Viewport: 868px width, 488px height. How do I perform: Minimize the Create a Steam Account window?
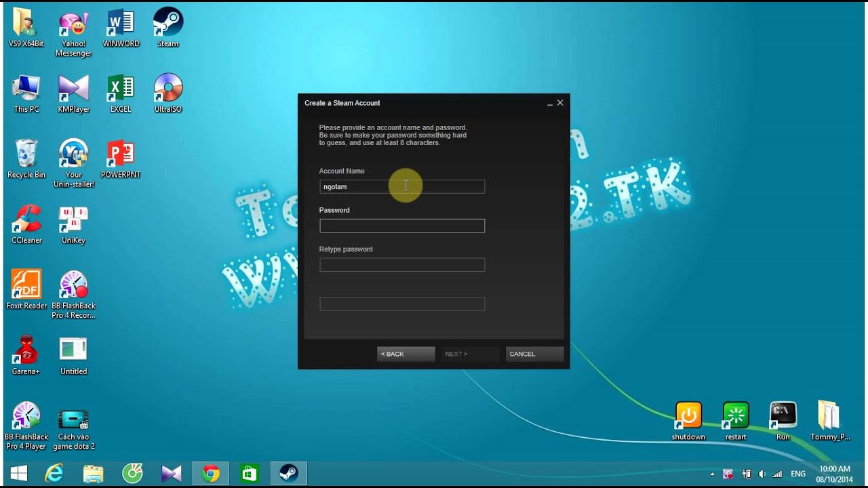tap(550, 104)
